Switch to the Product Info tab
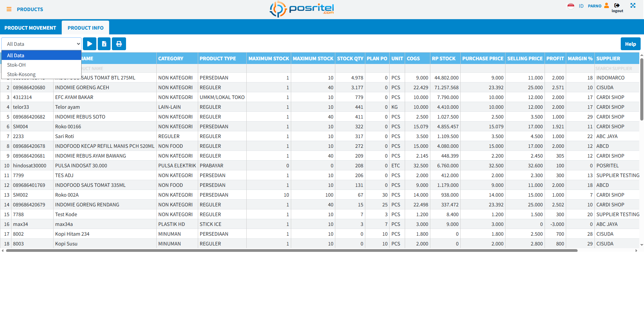 tap(86, 28)
